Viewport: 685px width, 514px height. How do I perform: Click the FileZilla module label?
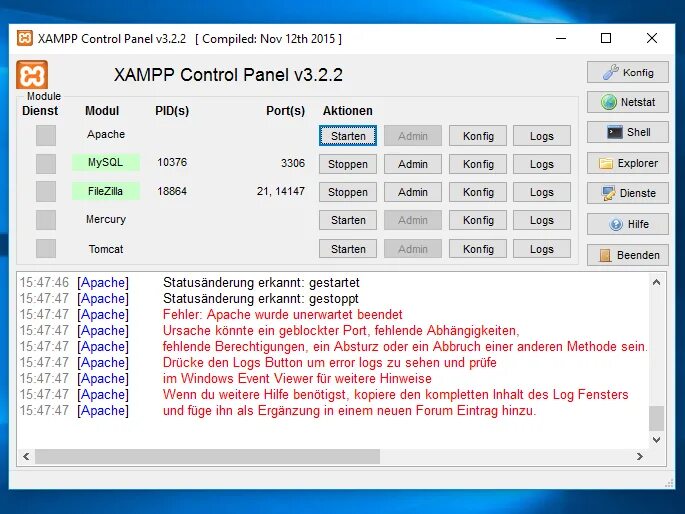click(x=106, y=191)
